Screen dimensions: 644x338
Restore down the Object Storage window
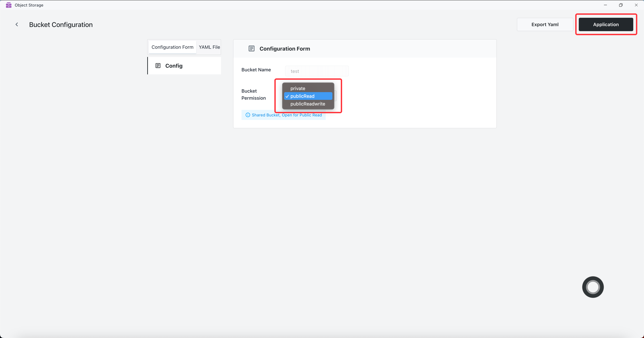coord(621,5)
